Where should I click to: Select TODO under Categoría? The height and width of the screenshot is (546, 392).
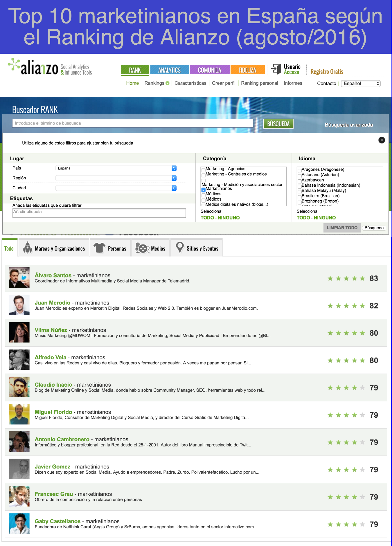[207, 218]
